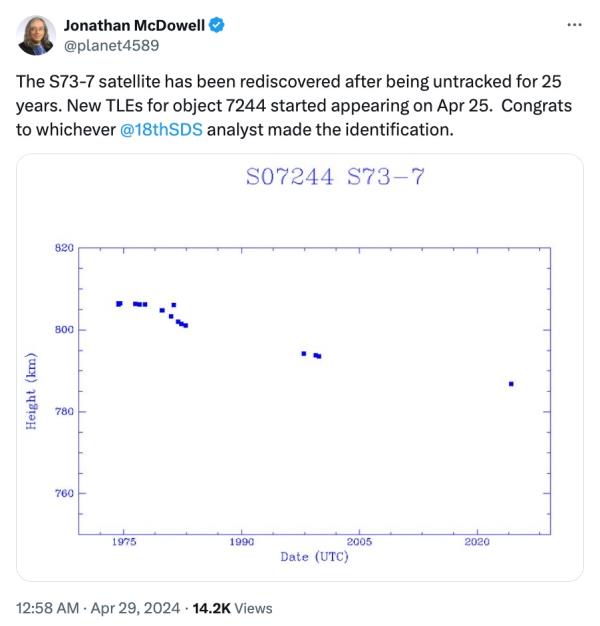Viewport: 600px width, 626px height.
Task: Click the 1990 tick label on x-axis
Action: click(241, 541)
